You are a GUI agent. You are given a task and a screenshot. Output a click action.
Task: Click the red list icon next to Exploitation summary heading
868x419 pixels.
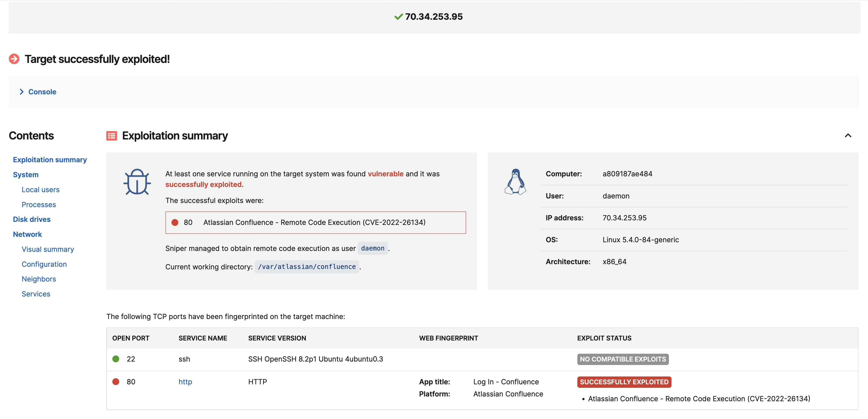111,136
